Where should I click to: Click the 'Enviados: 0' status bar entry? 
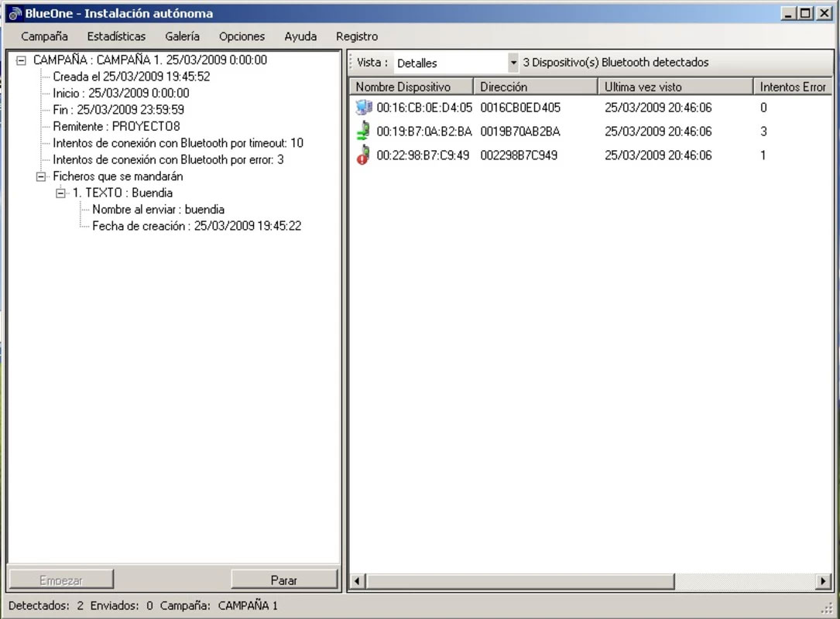pos(122,606)
